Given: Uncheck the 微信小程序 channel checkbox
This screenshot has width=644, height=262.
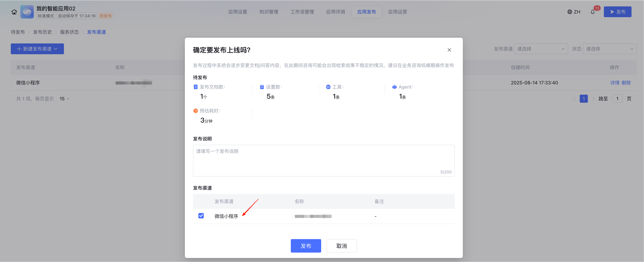Looking at the screenshot, I should (201, 216).
